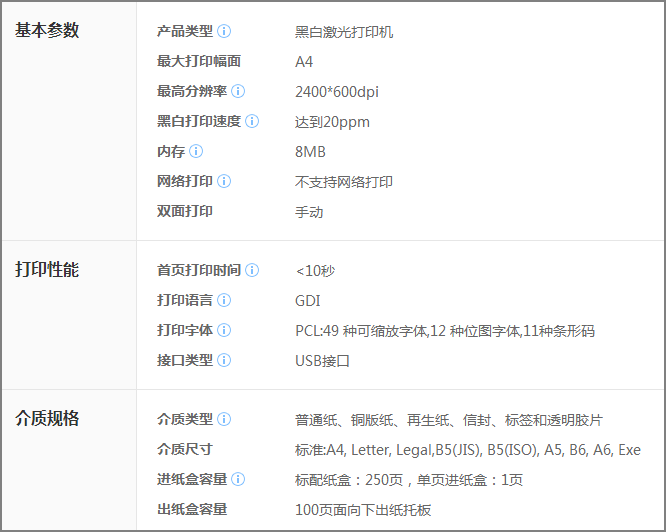Screen dimensions: 666x532
Task: Click info icon next to 内存
Action: coord(196,151)
